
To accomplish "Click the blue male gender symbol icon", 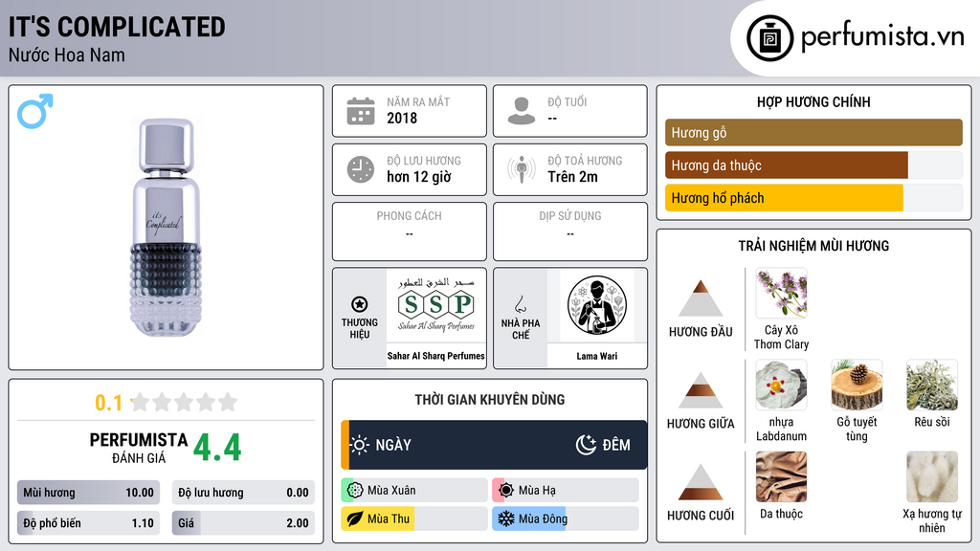I will click(35, 111).
